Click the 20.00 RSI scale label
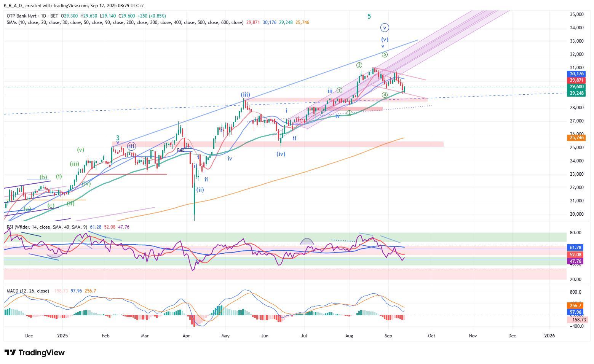594x364 pixels. click(x=575, y=280)
